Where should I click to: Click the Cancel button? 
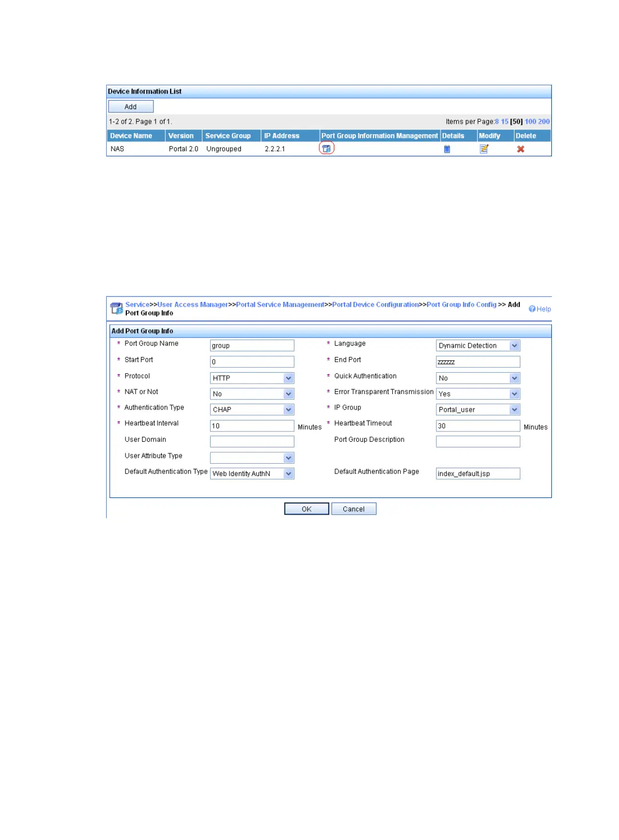click(x=354, y=509)
